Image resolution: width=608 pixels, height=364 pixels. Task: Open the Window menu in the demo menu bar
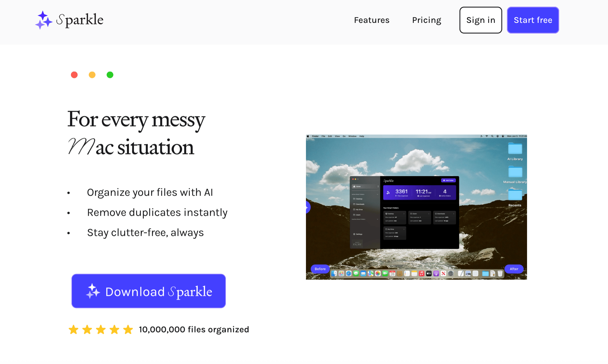[352, 136]
